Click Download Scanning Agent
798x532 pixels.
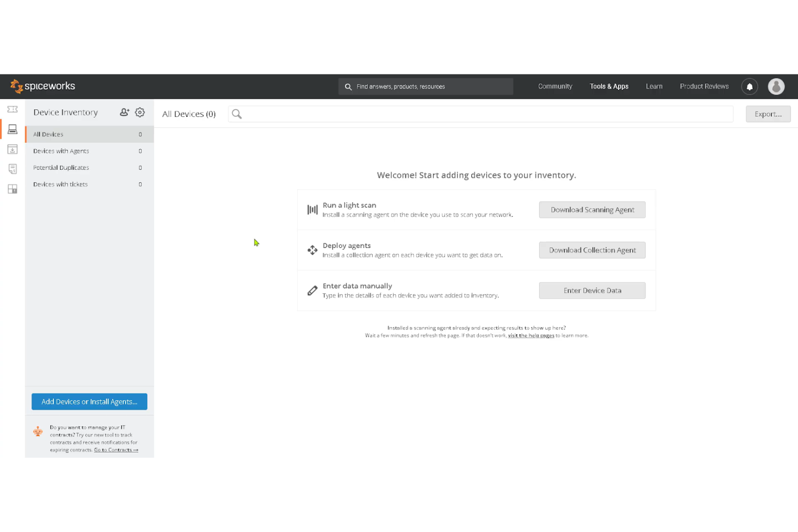(592, 210)
